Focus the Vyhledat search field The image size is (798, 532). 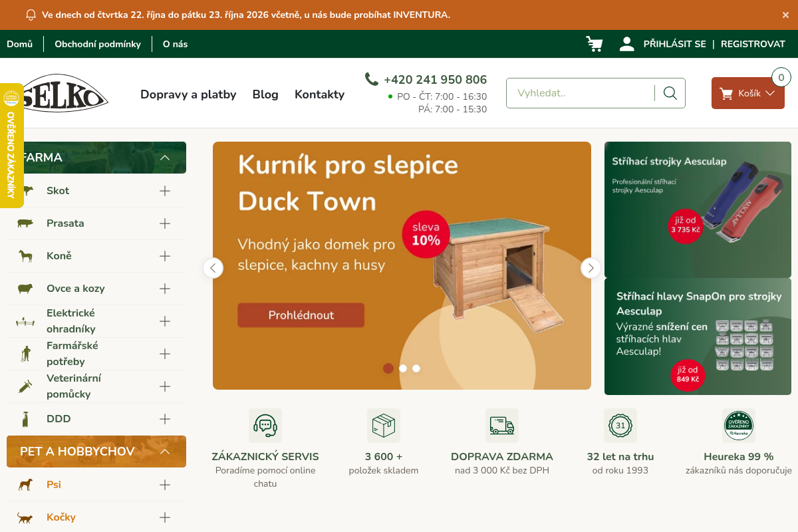point(580,93)
